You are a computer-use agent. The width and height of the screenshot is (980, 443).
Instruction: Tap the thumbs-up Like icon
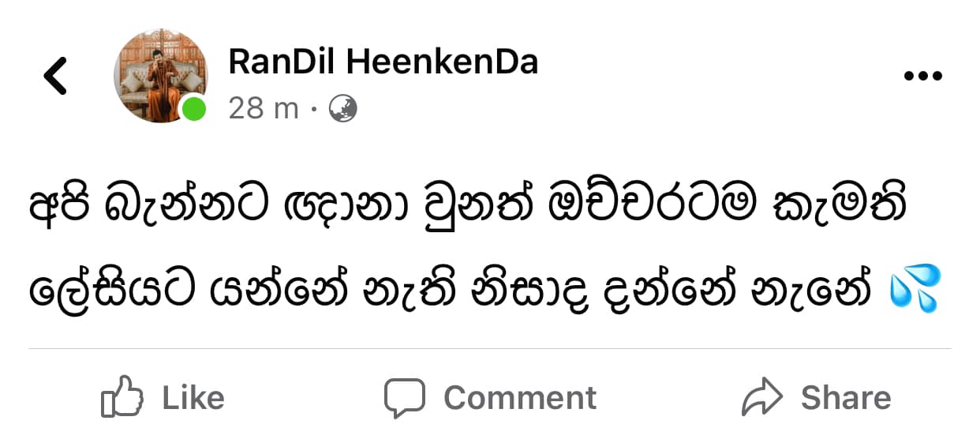[x=122, y=396]
